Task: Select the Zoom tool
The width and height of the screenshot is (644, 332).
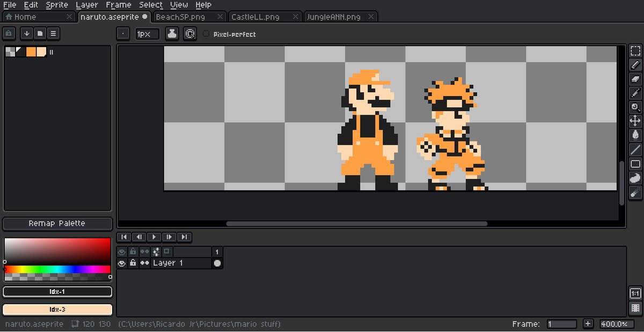Action: coord(635,107)
